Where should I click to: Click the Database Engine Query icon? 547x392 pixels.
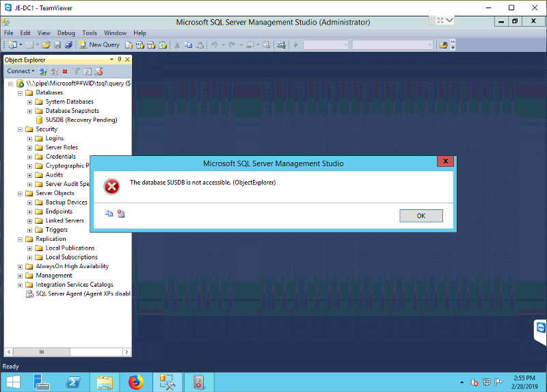coord(129,44)
